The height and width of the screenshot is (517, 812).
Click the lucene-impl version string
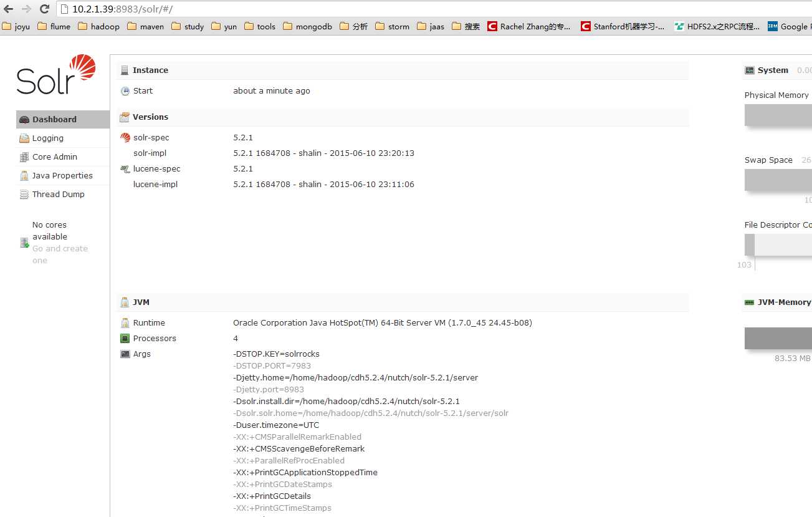(x=323, y=184)
